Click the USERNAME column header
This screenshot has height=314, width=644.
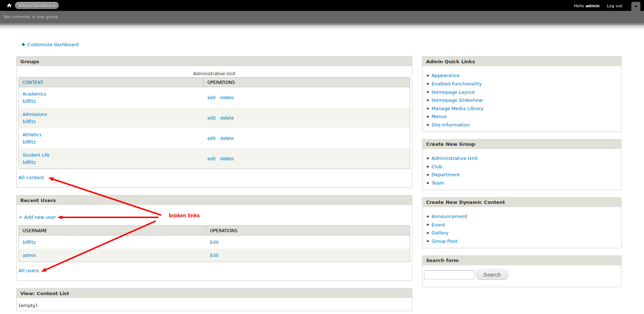click(x=35, y=231)
